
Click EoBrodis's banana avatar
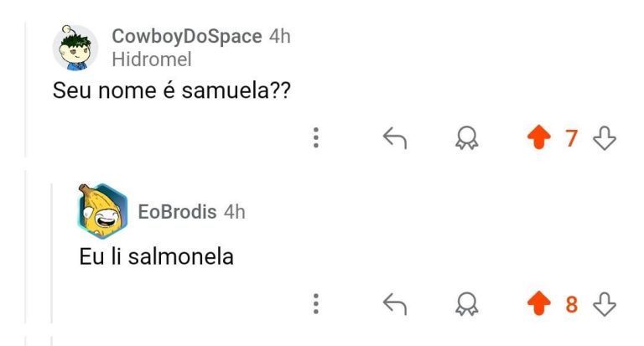click(x=102, y=211)
